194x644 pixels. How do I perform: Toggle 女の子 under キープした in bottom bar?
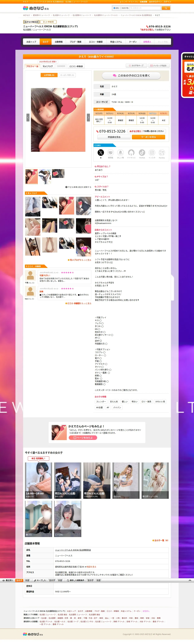tap(52, 580)
